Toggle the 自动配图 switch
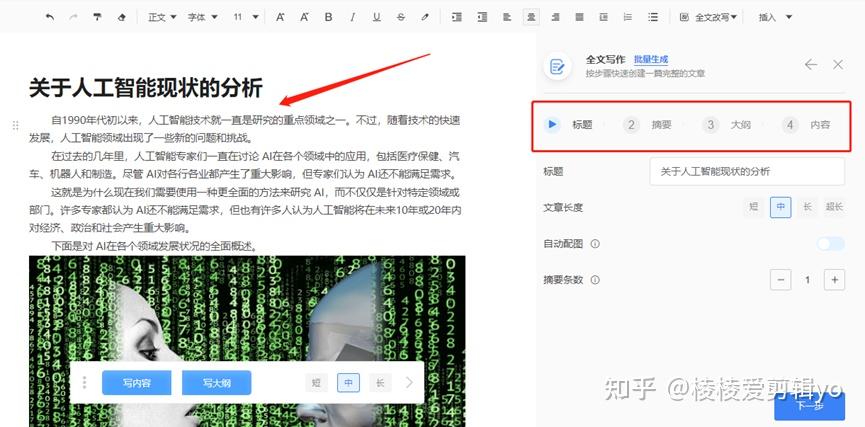The width and height of the screenshot is (865, 427). pos(831,244)
